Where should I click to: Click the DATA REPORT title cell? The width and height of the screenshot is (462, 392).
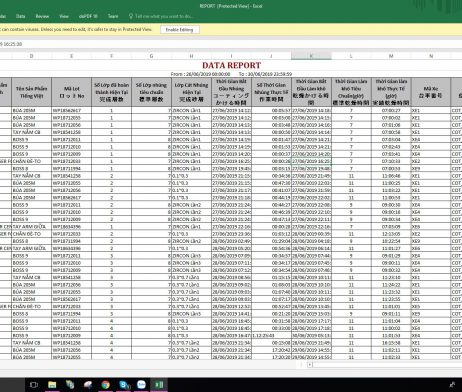pyautogui.click(x=231, y=65)
